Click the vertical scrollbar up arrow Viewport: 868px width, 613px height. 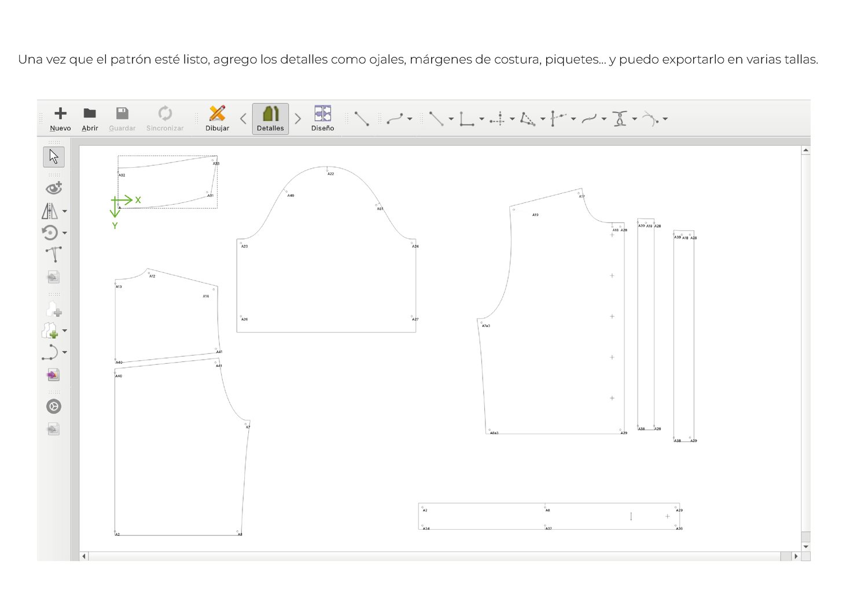pos(806,150)
